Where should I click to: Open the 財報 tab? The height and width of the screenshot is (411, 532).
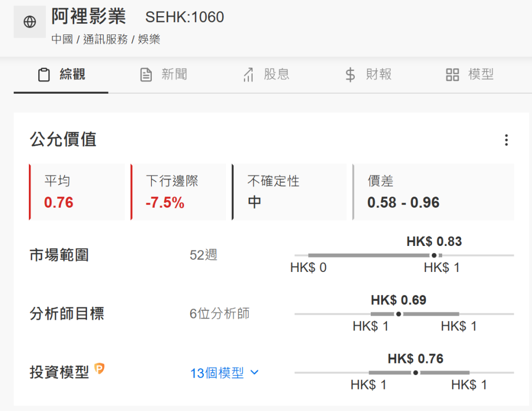[x=368, y=75]
